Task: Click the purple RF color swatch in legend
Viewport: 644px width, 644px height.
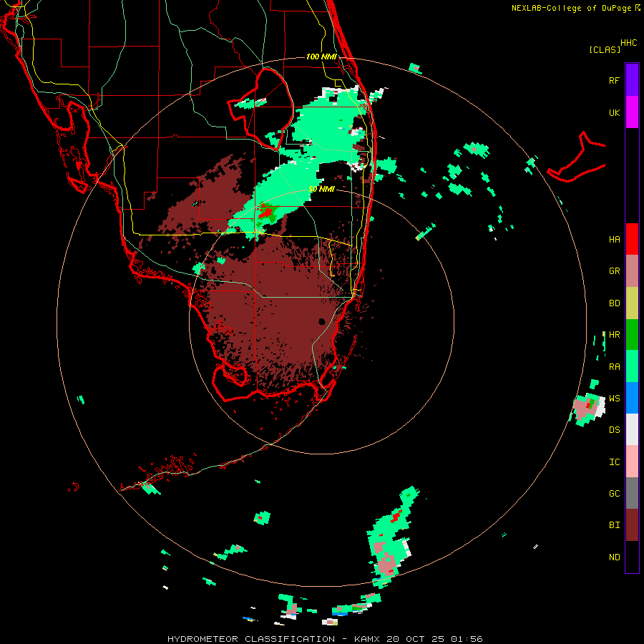Action: pyautogui.click(x=632, y=80)
